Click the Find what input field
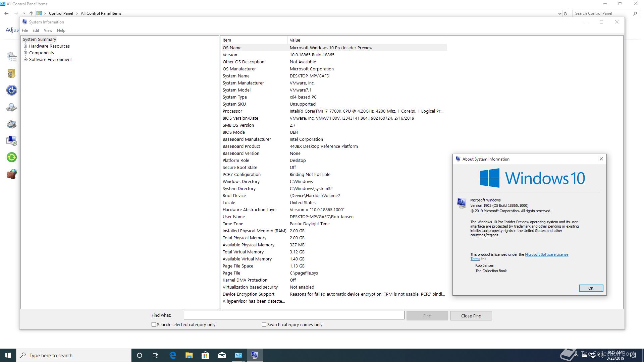644x362 pixels. (x=294, y=315)
